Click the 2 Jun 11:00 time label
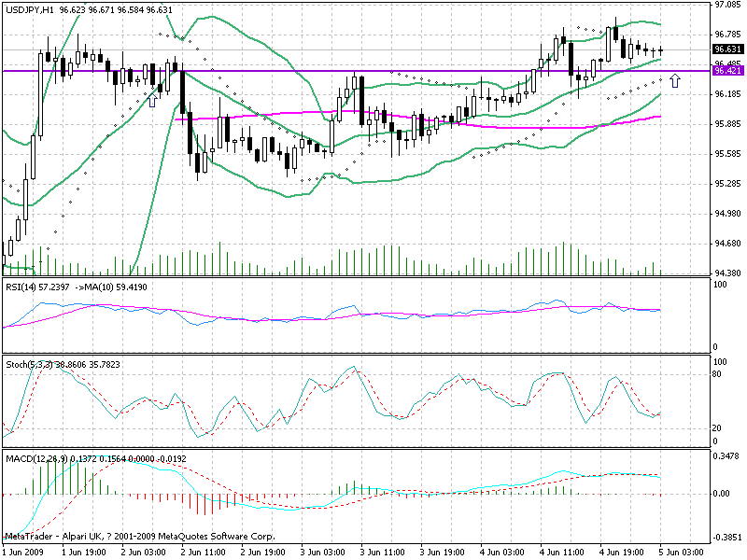This screenshot has height=560, width=747. 203,553
